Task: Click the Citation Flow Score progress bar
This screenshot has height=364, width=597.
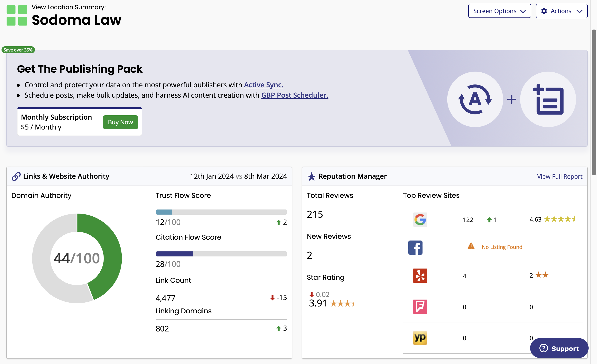Action: coord(221,254)
